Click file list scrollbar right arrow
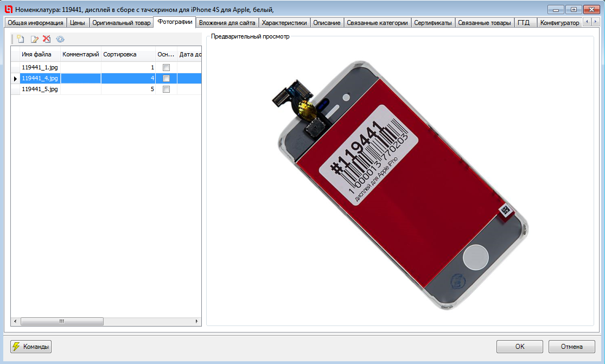 pos(197,321)
